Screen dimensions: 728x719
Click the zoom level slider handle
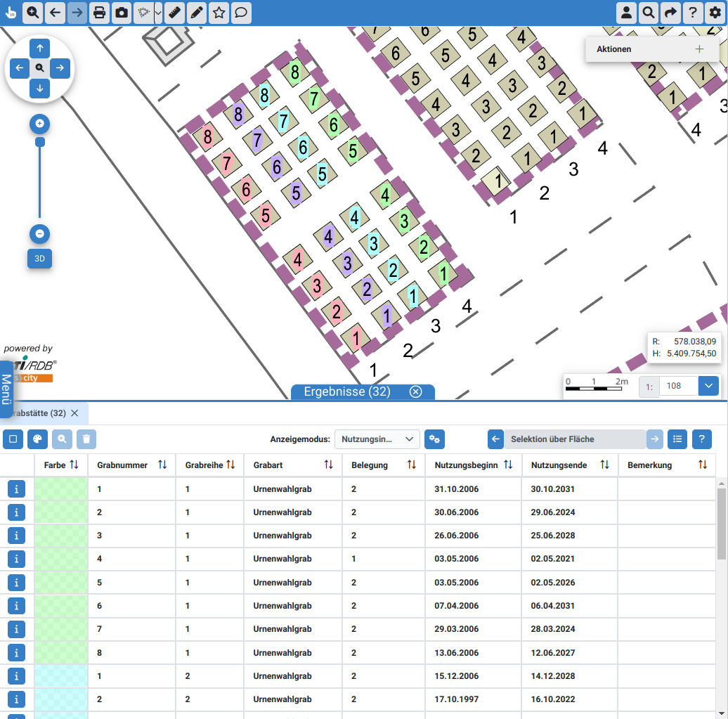point(40,142)
